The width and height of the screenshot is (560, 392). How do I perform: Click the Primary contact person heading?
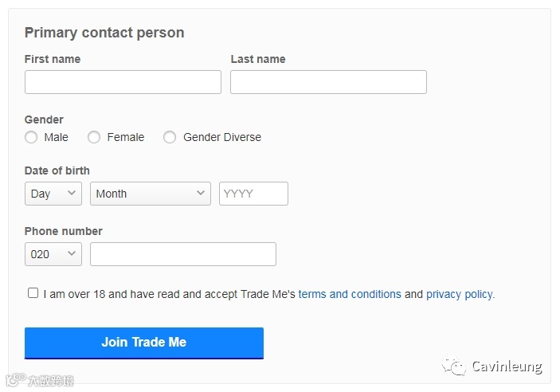(x=104, y=33)
